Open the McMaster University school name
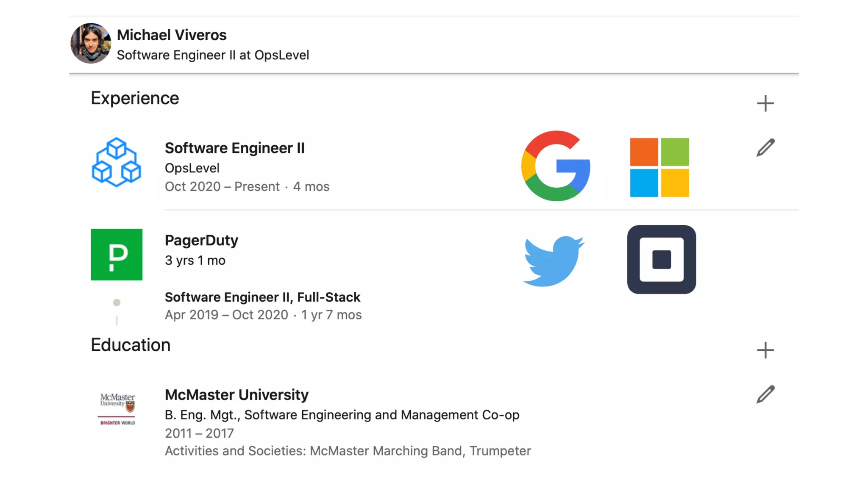This screenshot has height=488, width=868. (236, 394)
